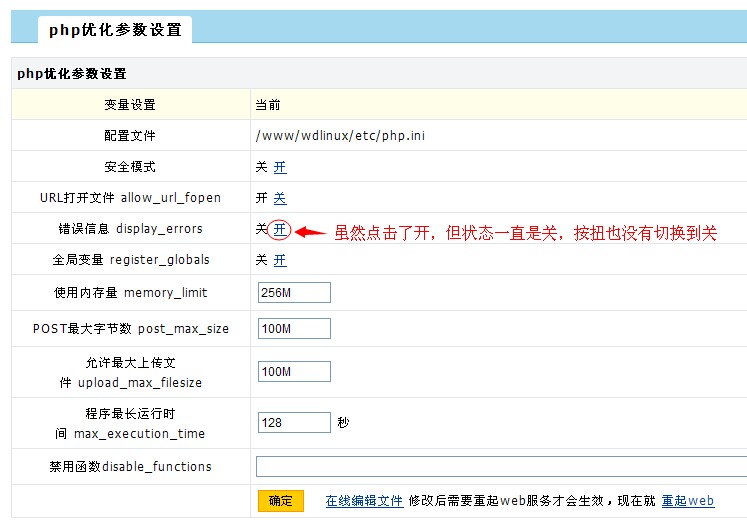Screen dimensions: 747x522
Task: Click the php优化参数设置 section heading
Action: click(x=72, y=74)
